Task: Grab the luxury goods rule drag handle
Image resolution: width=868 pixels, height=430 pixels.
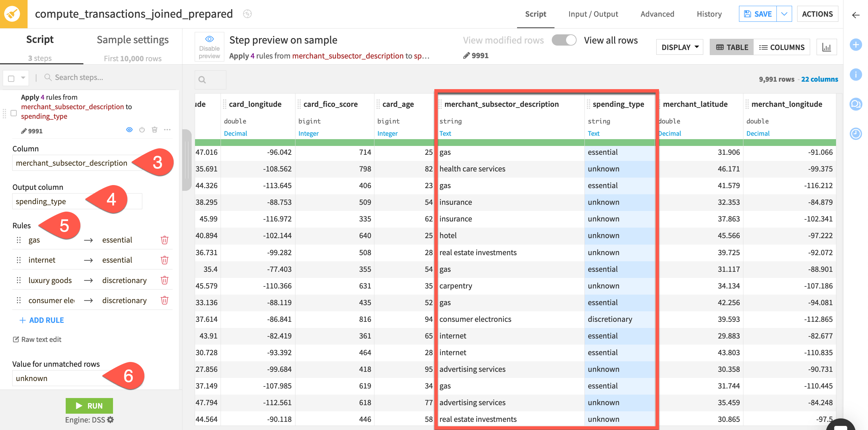Action: pyautogui.click(x=19, y=280)
